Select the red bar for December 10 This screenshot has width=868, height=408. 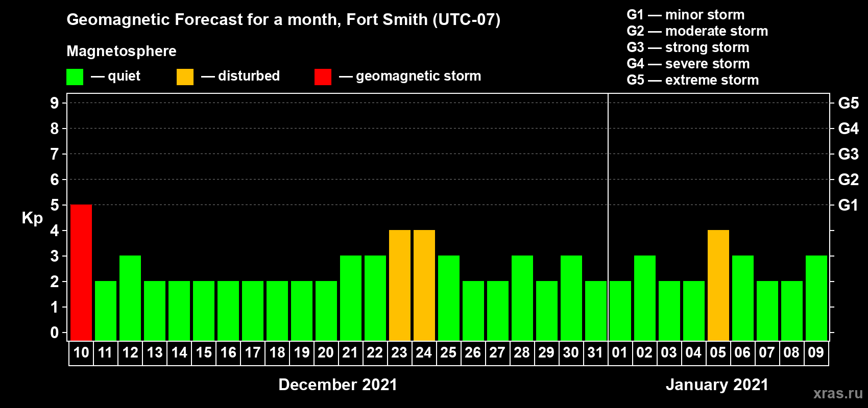click(x=81, y=272)
